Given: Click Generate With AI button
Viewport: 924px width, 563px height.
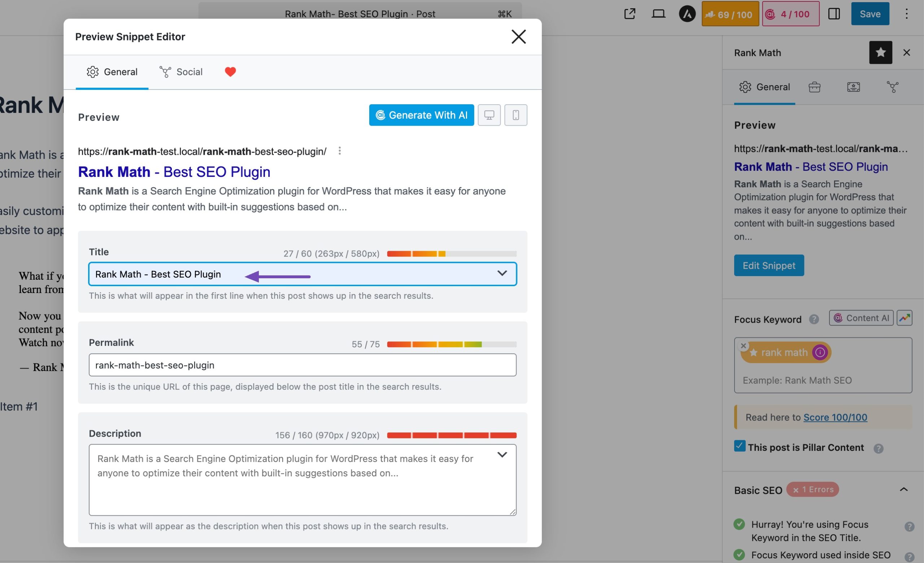Looking at the screenshot, I should [x=421, y=115].
